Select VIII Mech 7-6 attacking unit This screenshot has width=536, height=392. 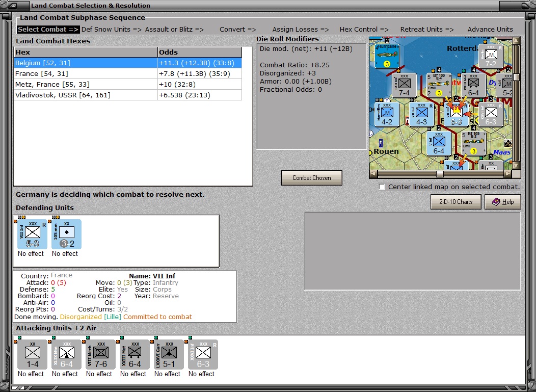pyautogui.click(x=101, y=354)
